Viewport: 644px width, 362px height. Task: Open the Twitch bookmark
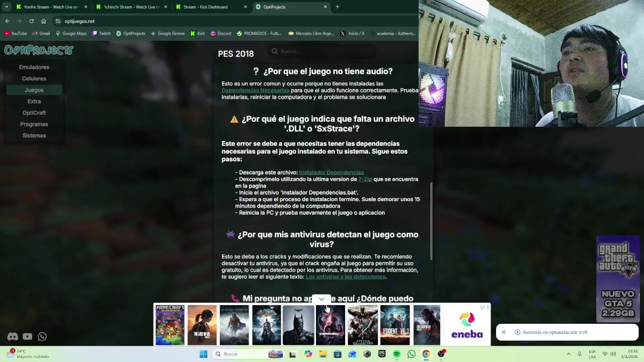coord(101,34)
